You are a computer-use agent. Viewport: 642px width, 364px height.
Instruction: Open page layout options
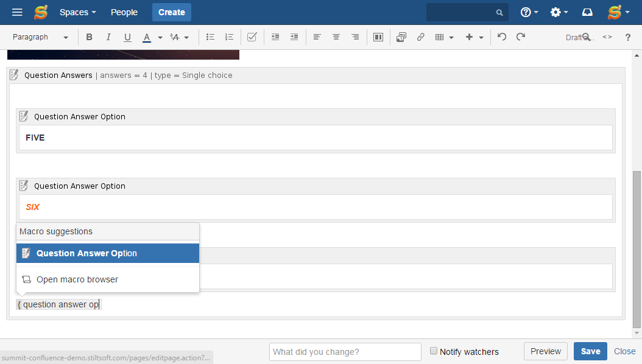[378, 37]
